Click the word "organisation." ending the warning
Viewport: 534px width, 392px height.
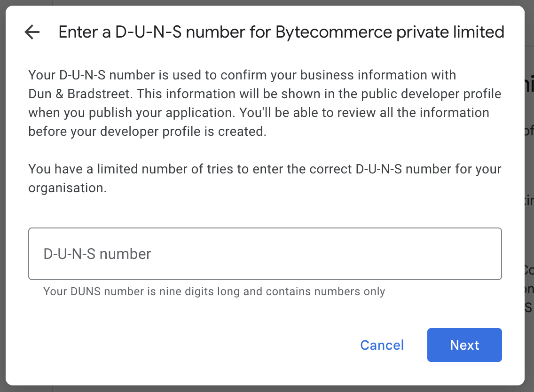(67, 188)
